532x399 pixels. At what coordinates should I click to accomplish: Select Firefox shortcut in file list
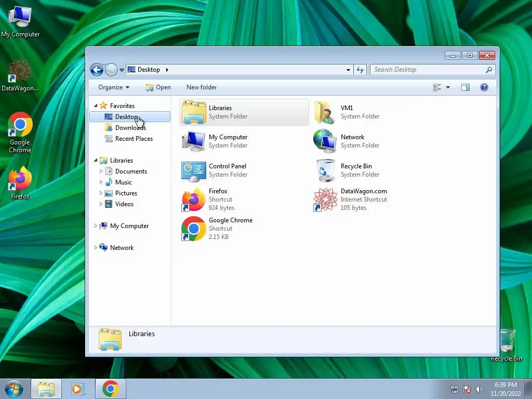point(193,199)
